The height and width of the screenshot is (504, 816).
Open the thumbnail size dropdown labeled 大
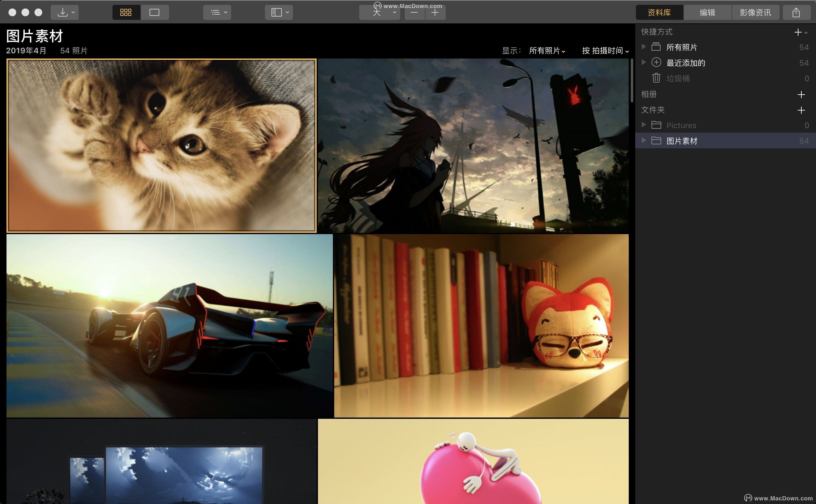click(x=379, y=12)
